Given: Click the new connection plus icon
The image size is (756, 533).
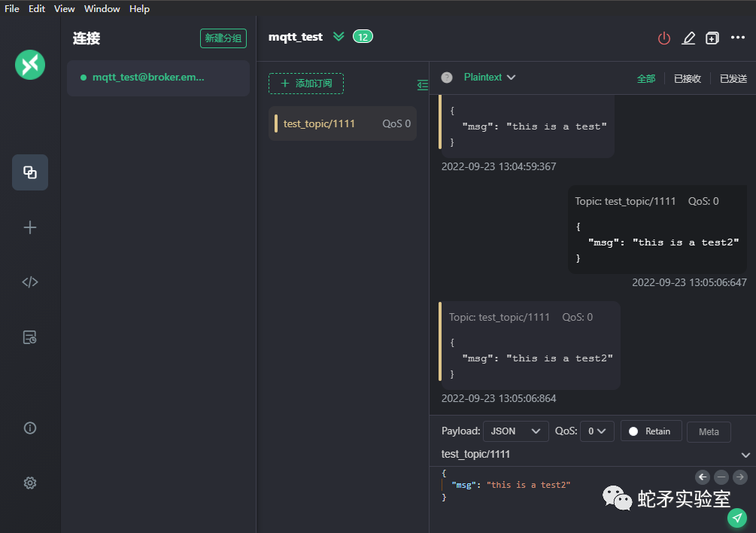Looking at the screenshot, I should [30, 227].
